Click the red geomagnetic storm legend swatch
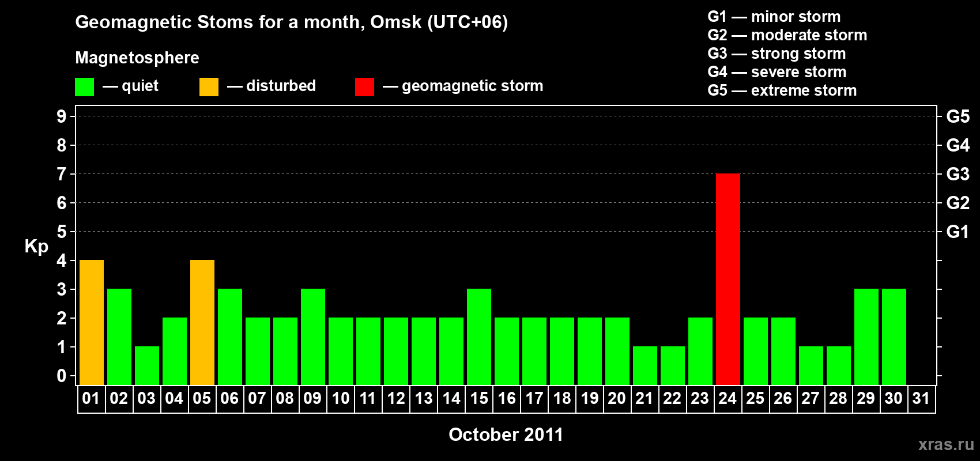 coord(364,87)
